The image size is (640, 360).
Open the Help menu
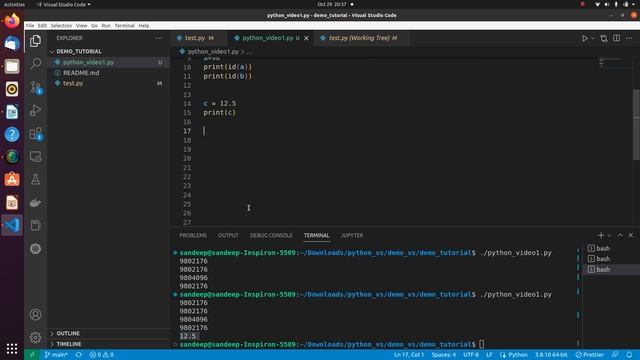coord(144,25)
